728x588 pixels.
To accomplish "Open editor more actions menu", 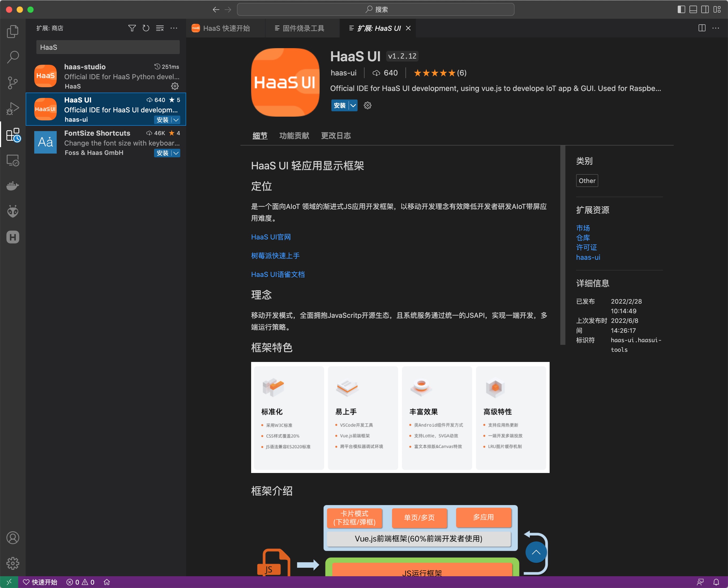I will [715, 28].
